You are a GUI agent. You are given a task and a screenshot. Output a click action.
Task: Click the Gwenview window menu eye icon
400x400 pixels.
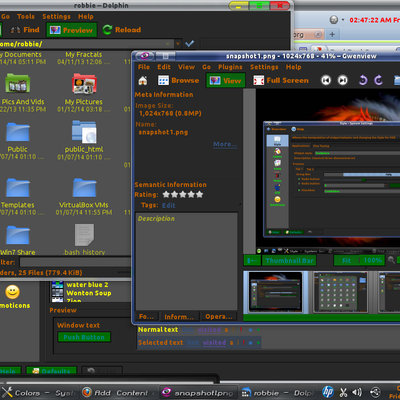pyautogui.click(x=144, y=56)
